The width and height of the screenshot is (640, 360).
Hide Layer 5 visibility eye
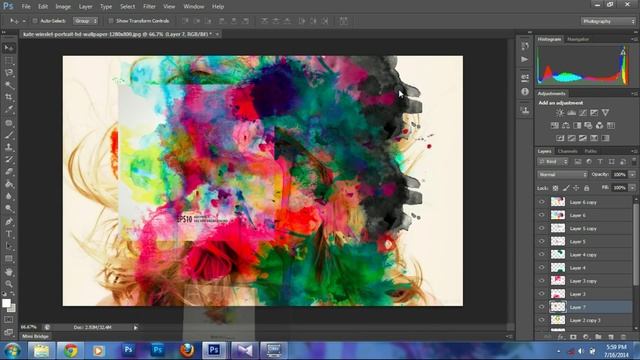click(x=542, y=241)
